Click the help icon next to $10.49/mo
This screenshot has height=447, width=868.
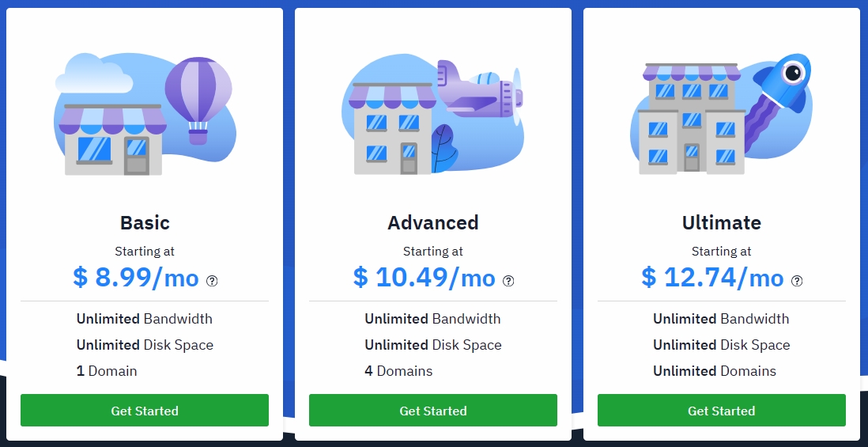tap(508, 281)
